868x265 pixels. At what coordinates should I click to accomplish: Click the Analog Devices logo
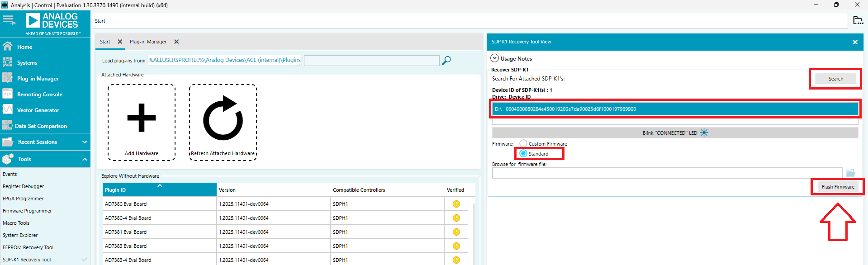[x=52, y=24]
